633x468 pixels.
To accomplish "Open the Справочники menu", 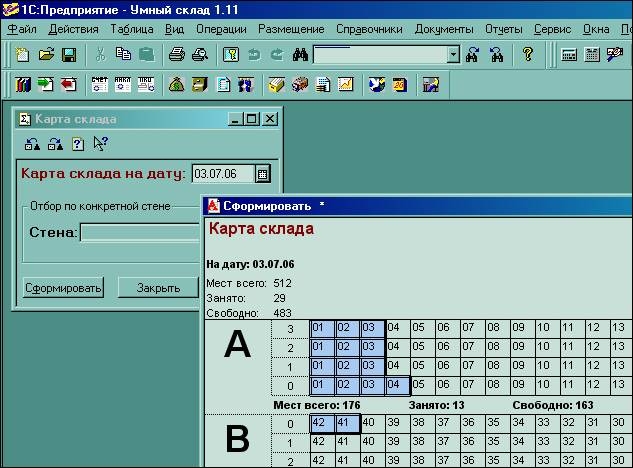I will (369, 29).
